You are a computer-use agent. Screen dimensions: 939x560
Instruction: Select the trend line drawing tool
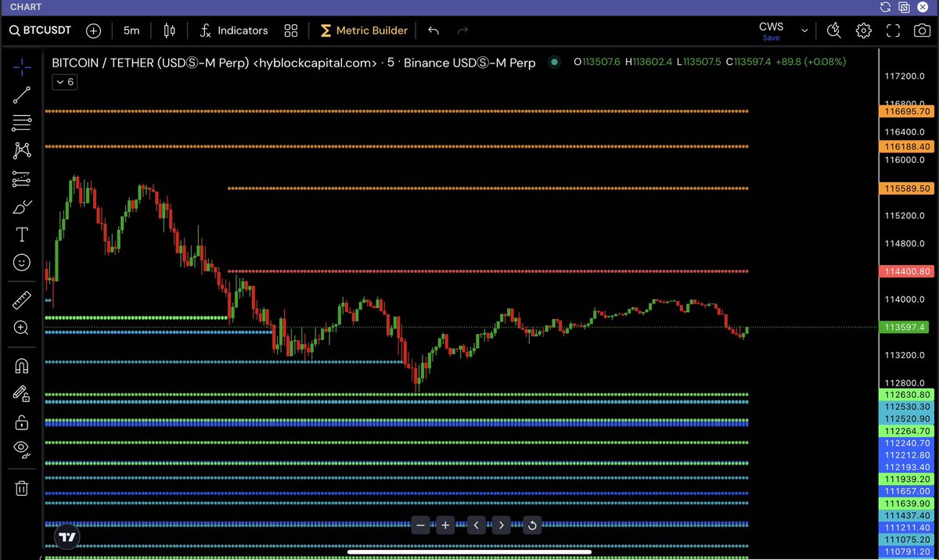(x=22, y=95)
